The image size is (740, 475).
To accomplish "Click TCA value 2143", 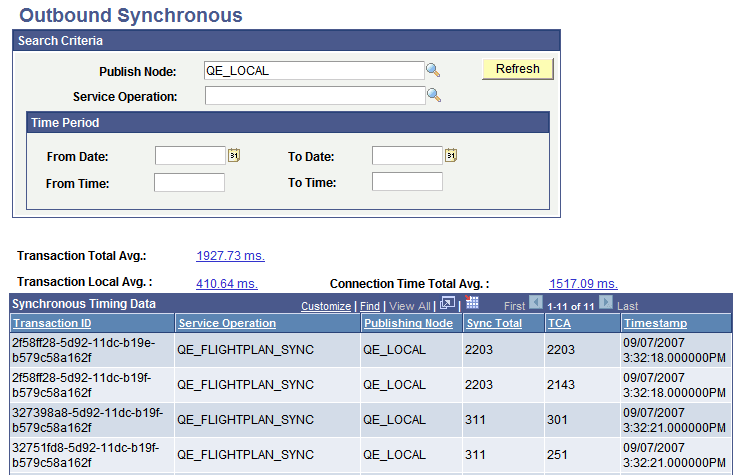I will pyautogui.click(x=561, y=385).
